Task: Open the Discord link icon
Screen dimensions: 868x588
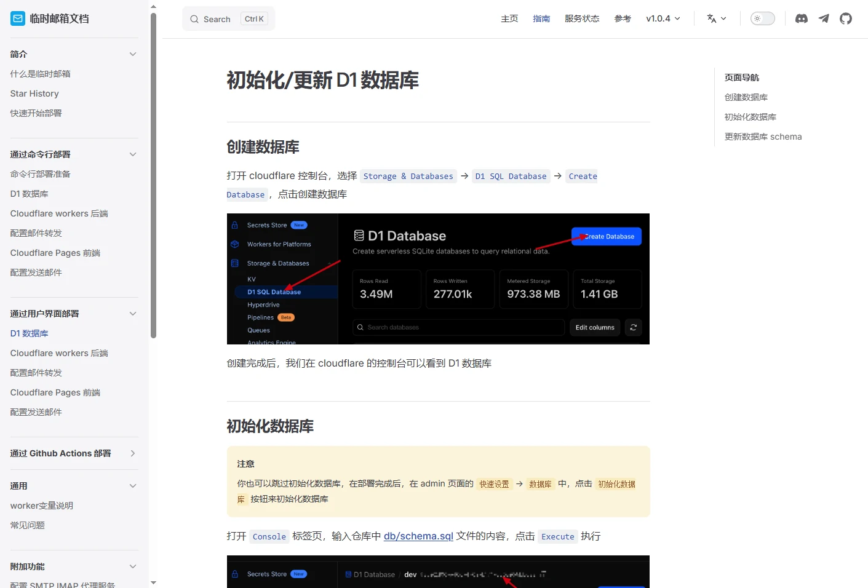Action: [801, 18]
